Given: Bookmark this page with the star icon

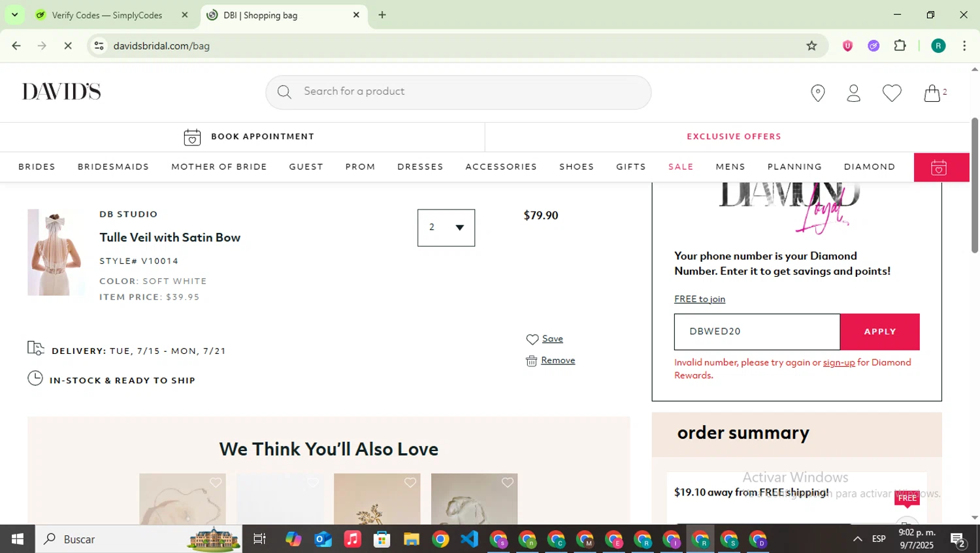Looking at the screenshot, I should coord(811,46).
